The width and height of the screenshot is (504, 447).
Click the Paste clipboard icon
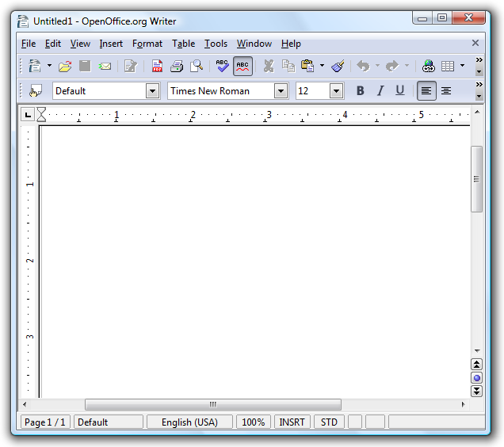(307, 66)
